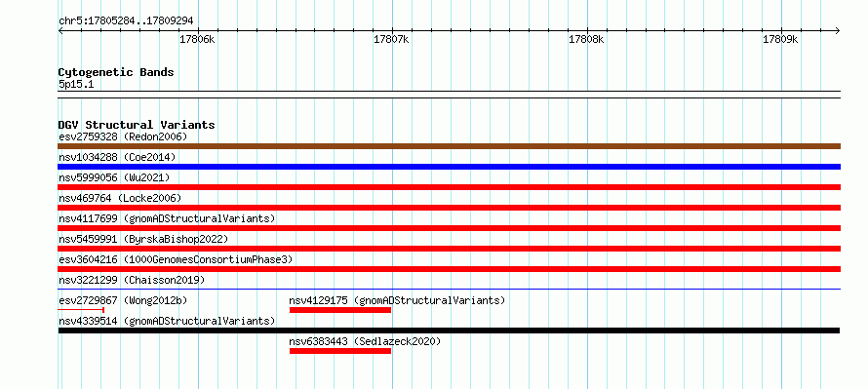Click the 17807k ruler label

391,39
